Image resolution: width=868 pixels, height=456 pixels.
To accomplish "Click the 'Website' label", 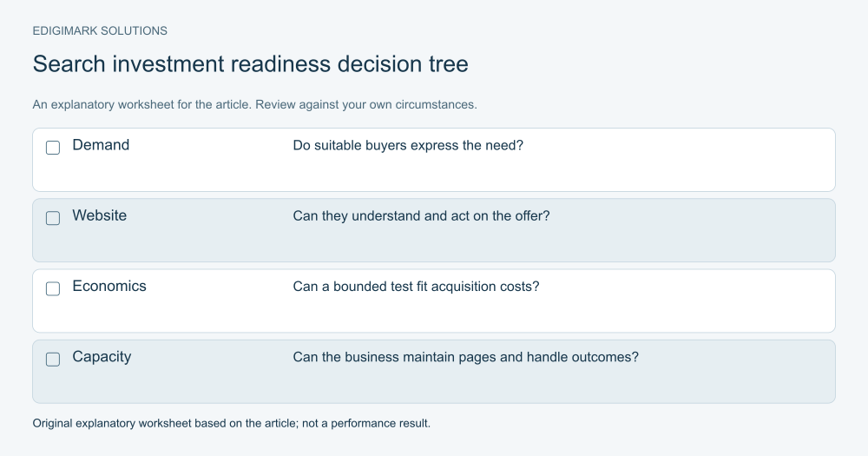I will coord(100,215).
